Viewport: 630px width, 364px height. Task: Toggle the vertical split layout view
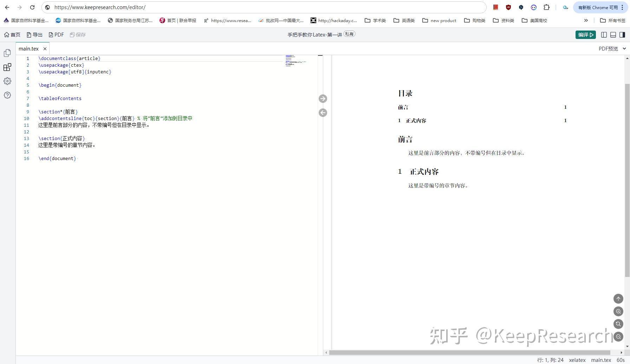coord(603,34)
